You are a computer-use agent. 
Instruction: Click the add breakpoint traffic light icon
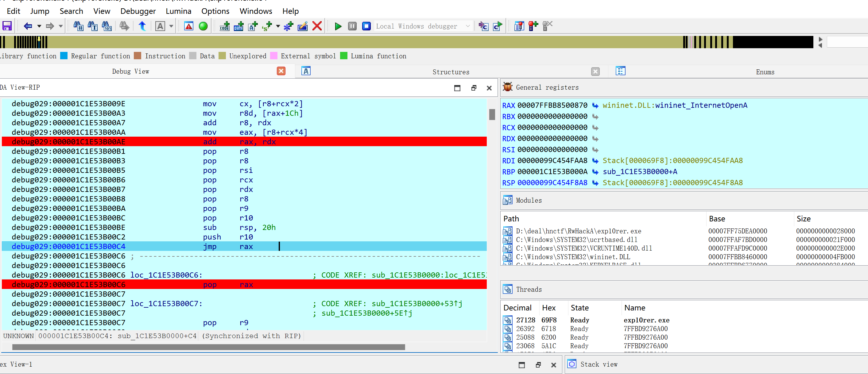pyautogui.click(x=533, y=26)
